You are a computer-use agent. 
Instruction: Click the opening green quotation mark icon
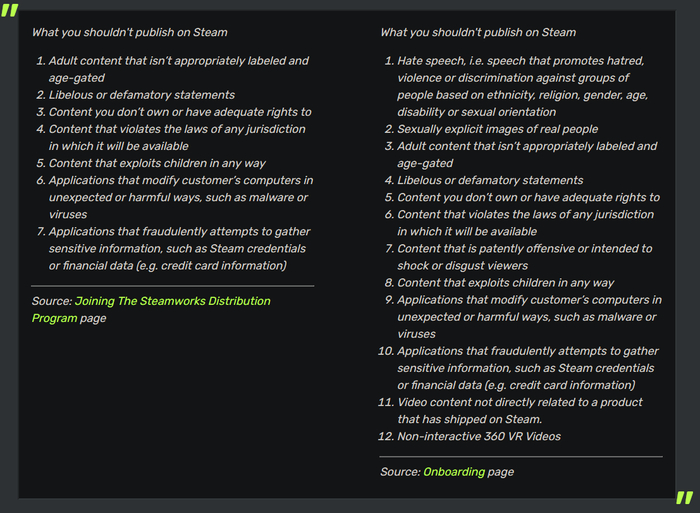pyautogui.click(x=9, y=11)
